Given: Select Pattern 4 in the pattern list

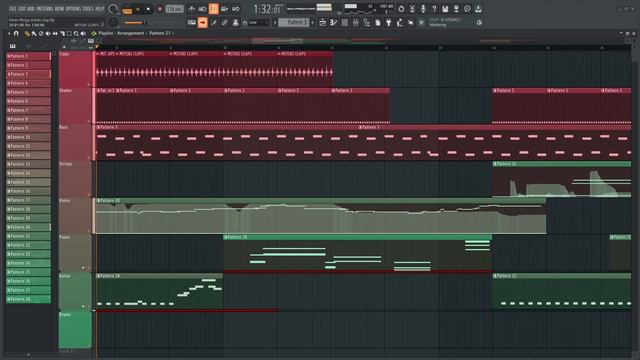Looking at the screenshot, I should (x=29, y=83).
